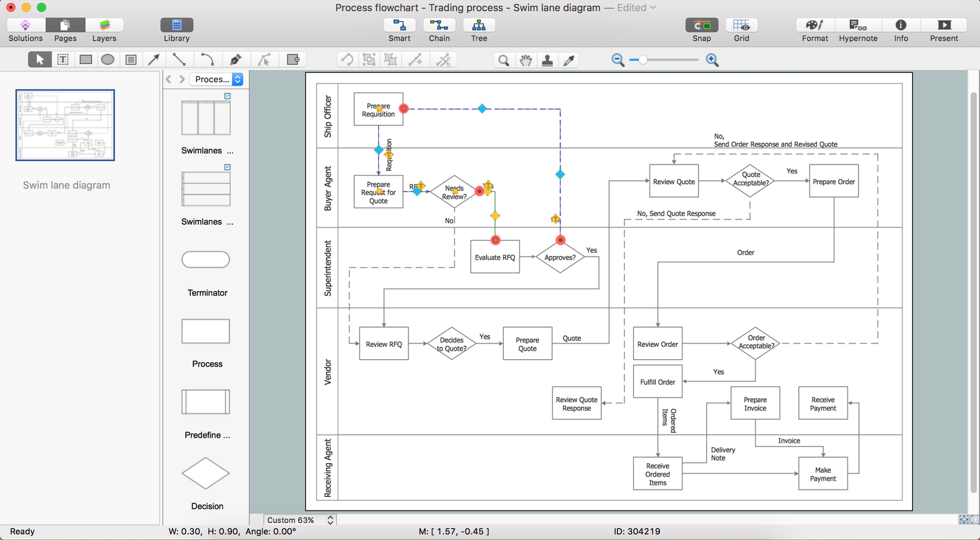Pick the Eyedropper tool
This screenshot has height=540, width=980.
pos(569,60)
